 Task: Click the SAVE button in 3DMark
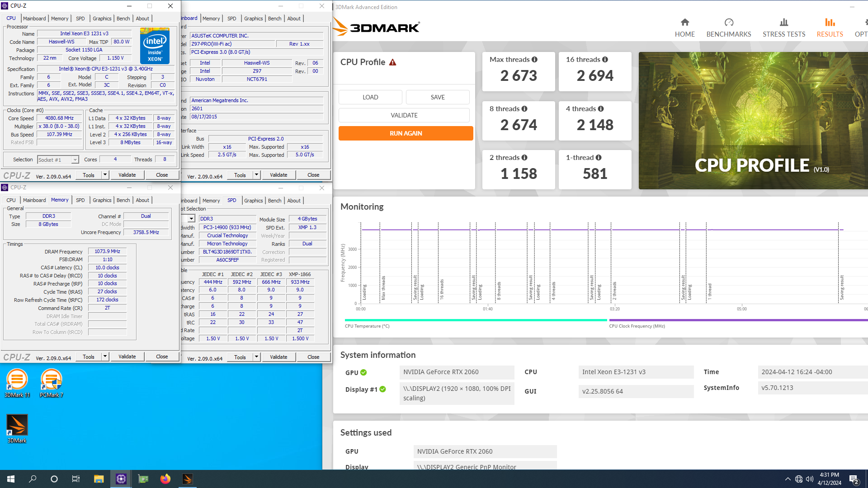coord(438,97)
